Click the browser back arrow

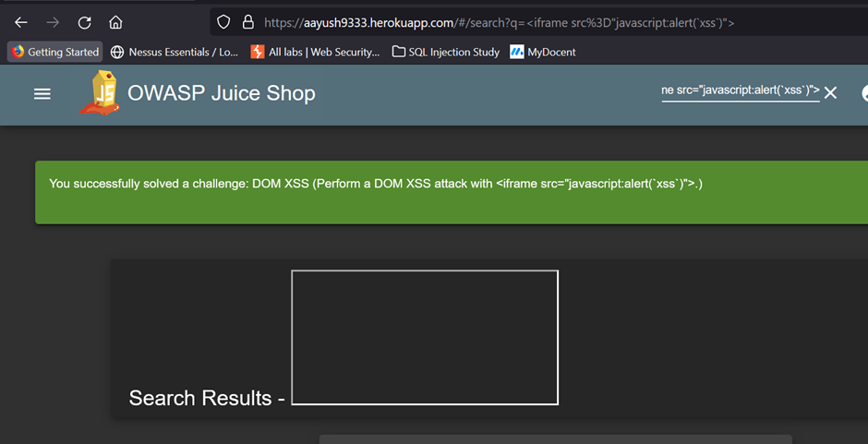20,22
